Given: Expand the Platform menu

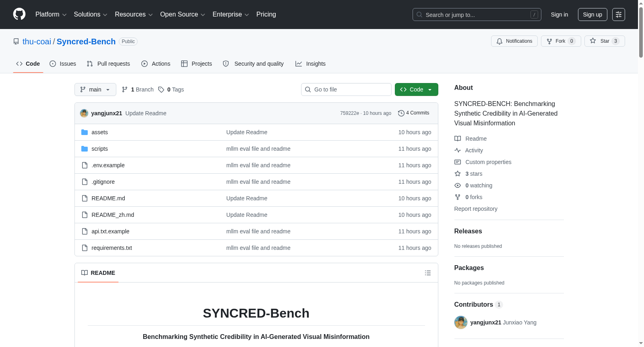Looking at the screenshot, I should click(x=51, y=15).
